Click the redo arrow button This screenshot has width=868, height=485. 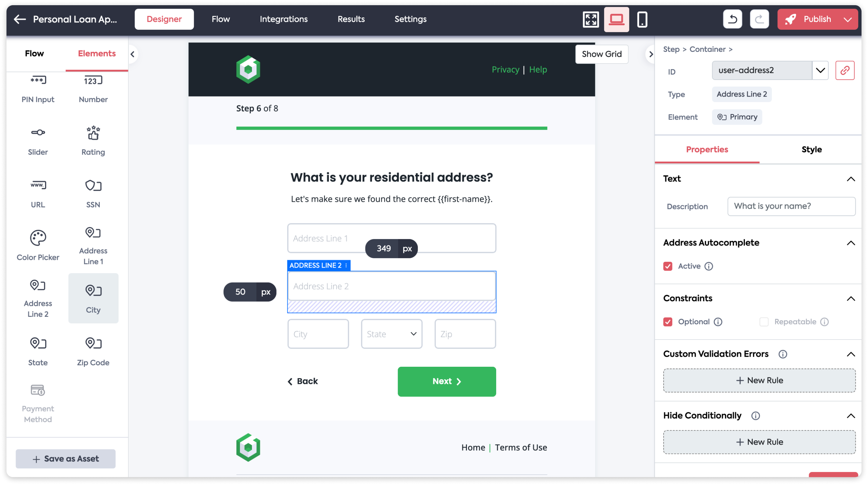(759, 19)
